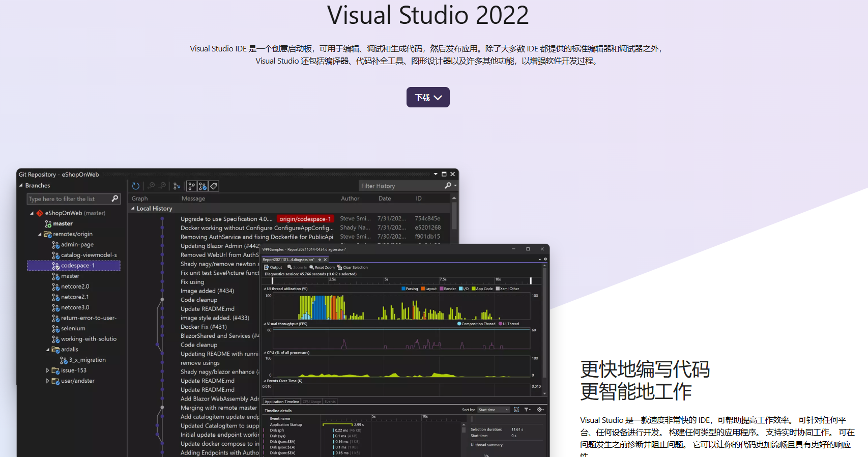Collapse the Branches section
The height and width of the screenshot is (457, 868).
coord(21,186)
